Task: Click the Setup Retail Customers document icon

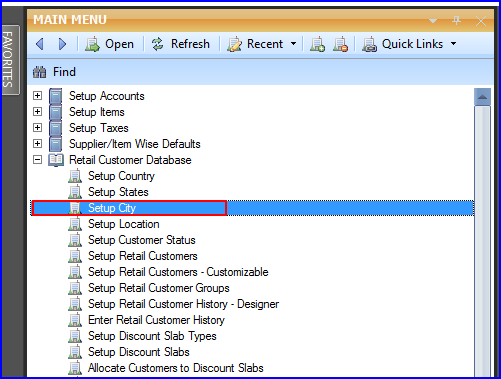Action: click(75, 256)
